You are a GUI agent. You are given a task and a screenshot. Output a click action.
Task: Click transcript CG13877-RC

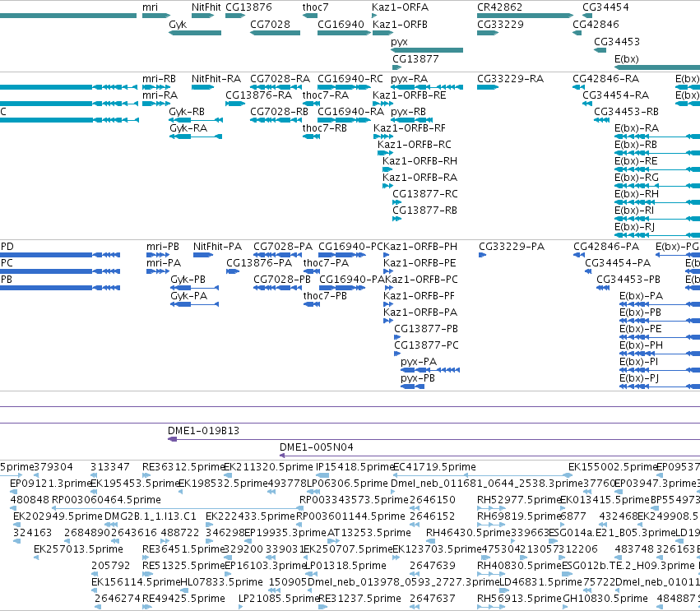396,202
